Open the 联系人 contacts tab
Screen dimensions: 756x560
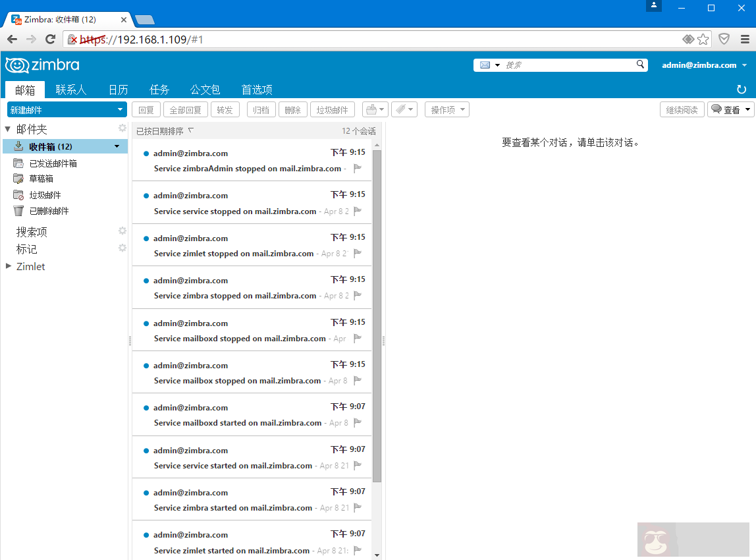(71, 89)
